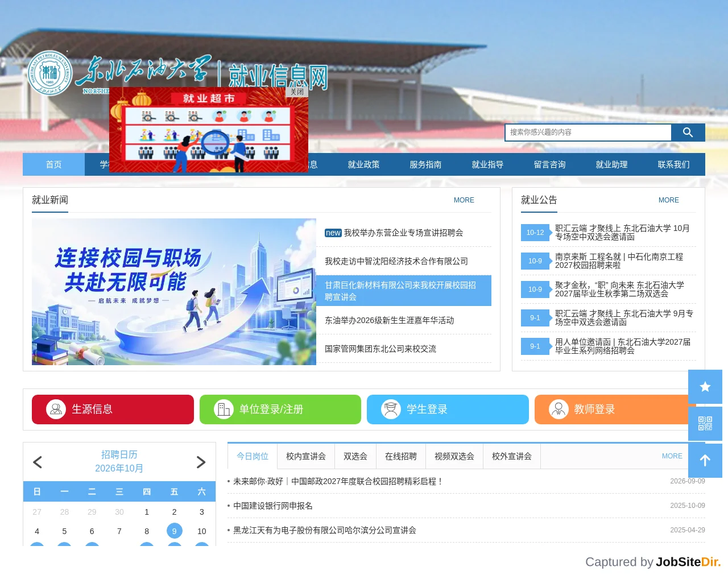Open the 就业超市 popup advertisement image

tap(209, 130)
